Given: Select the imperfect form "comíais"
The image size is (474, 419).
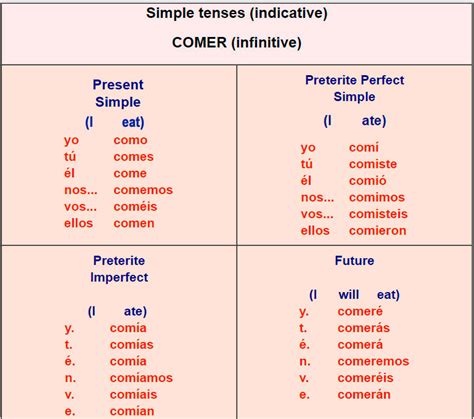Looking at the screenshot, I should tap(133, 395).
